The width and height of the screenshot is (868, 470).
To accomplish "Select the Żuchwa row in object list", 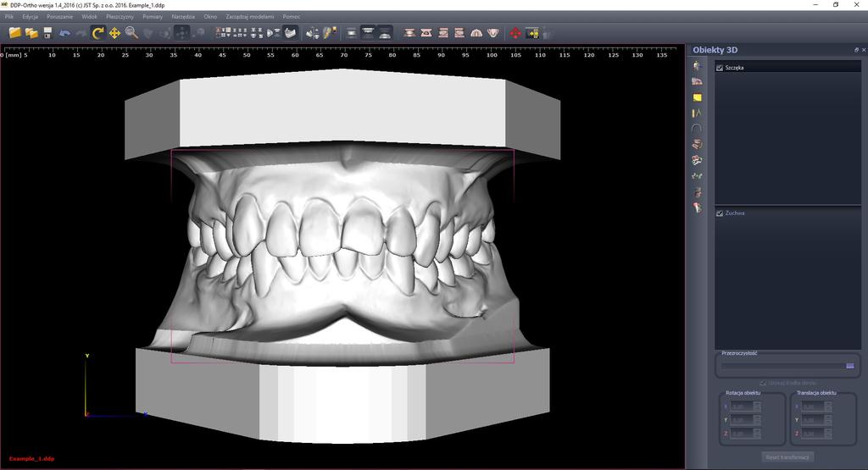I will click(x=787, y=213).
